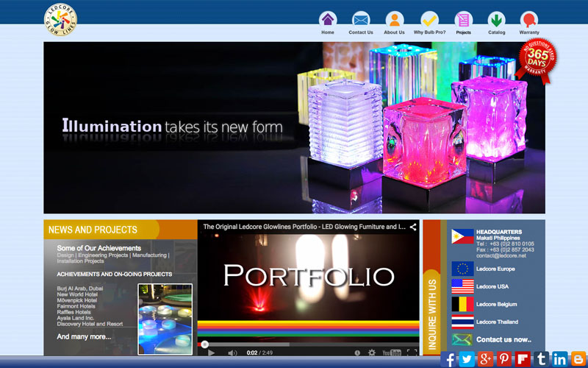Open the Twitter social icon
The width and height of the screenshot is (588, 368).
tap(467, 359)
